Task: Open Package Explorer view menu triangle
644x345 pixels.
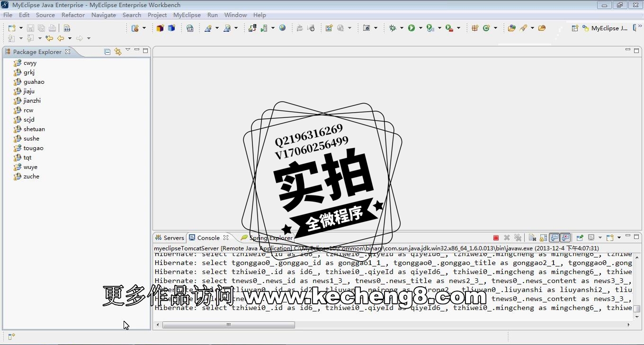Action: tap(128, 50)
